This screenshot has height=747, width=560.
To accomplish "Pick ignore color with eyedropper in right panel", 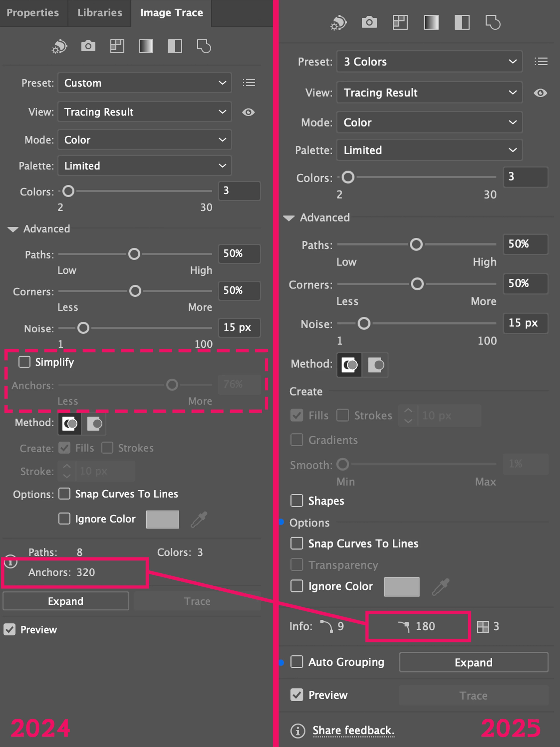I will point(441,587).
